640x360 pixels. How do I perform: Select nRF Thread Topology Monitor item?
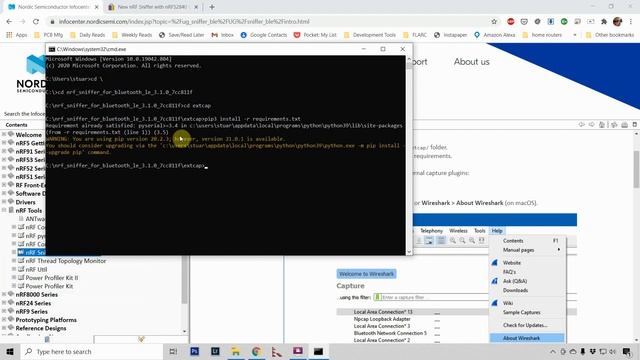tap(66, 261)
